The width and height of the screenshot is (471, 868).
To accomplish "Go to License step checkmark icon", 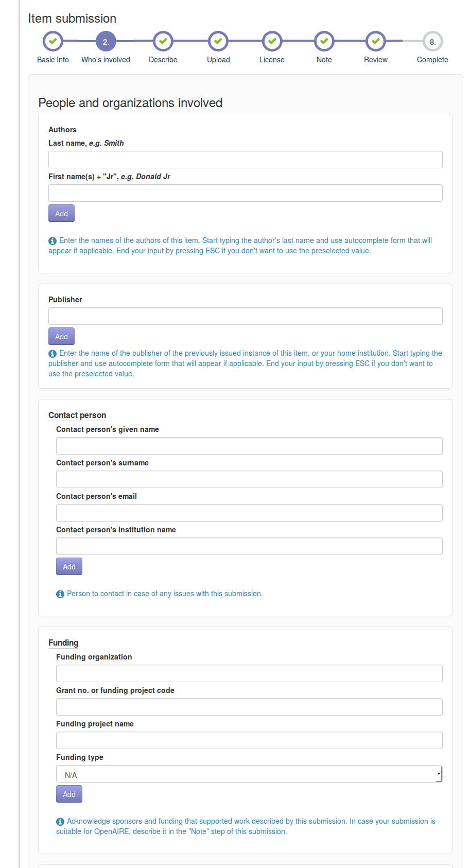I will pyautogui.click(x=272, y=41).
